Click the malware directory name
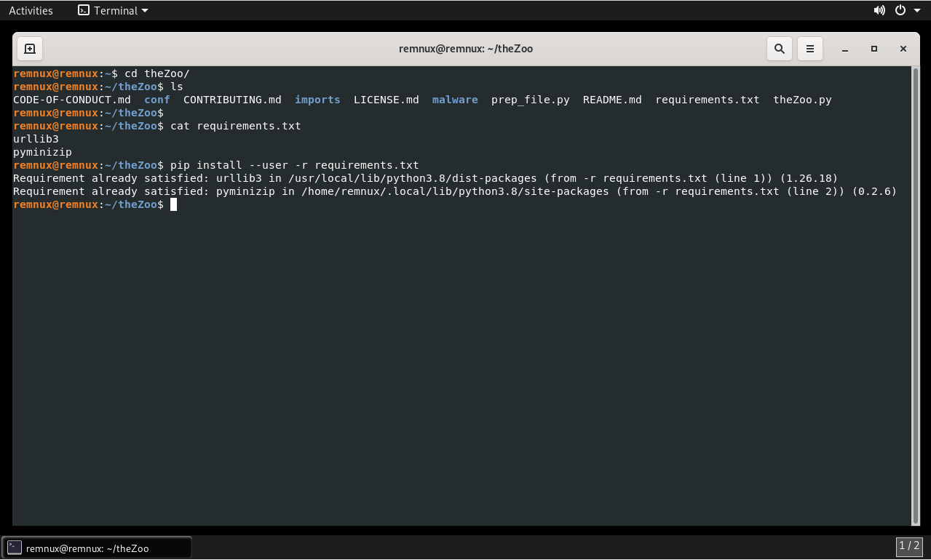This screenshot has width=931, height=560. (455, 100)
